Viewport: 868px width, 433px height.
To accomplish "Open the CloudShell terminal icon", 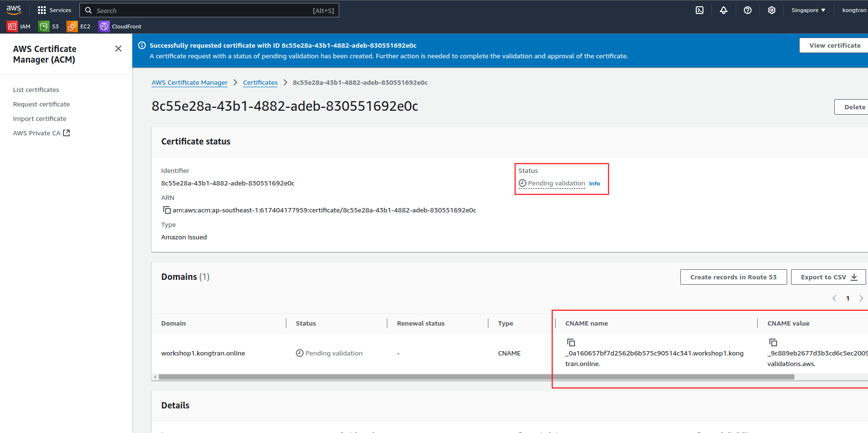I will 700,10.
